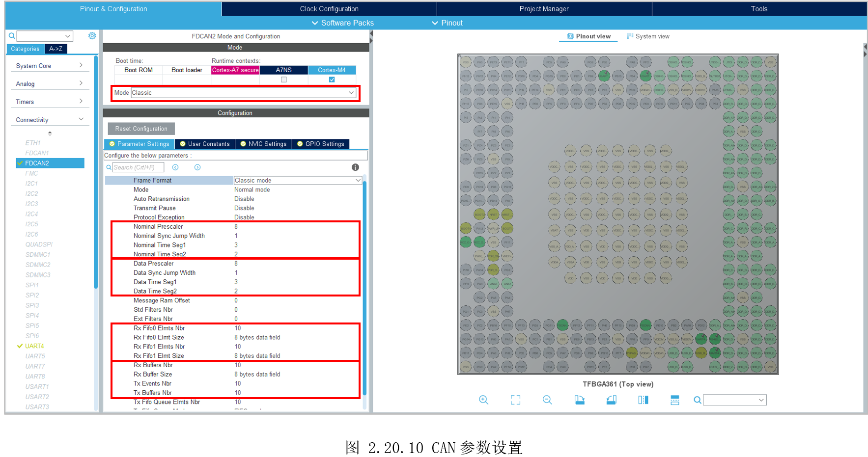Open the Software Packs menu

343,23
